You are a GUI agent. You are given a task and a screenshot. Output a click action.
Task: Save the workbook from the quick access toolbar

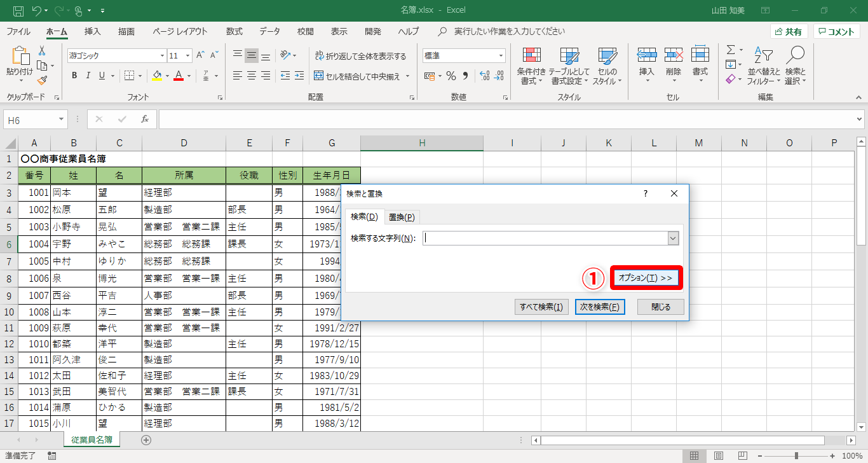click(18, 10)
